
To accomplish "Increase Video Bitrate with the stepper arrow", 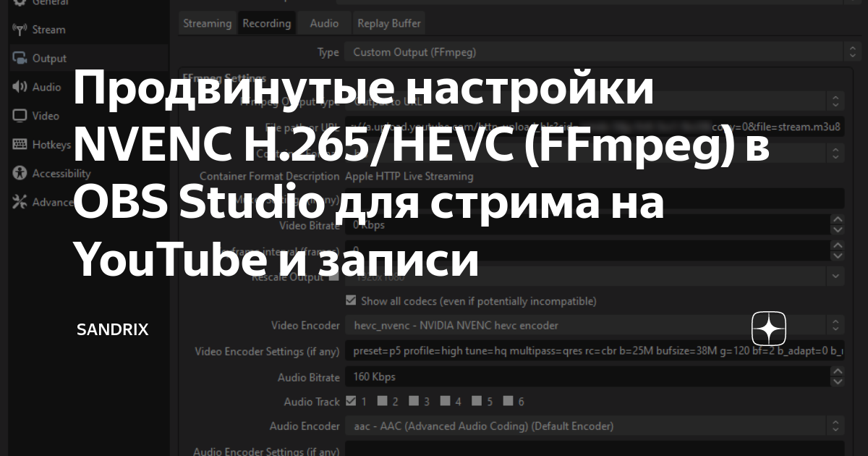I will (838, 220).
